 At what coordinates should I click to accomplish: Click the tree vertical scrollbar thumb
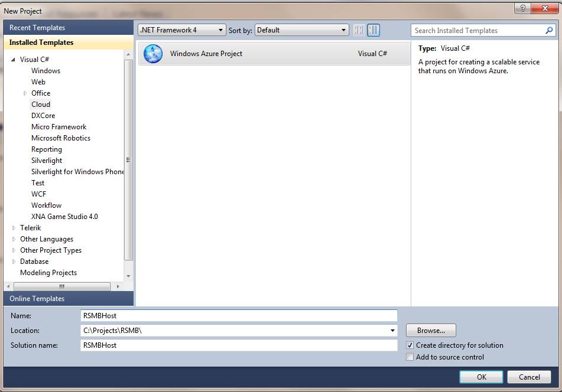pyautogui.click(x=128, y=160)
